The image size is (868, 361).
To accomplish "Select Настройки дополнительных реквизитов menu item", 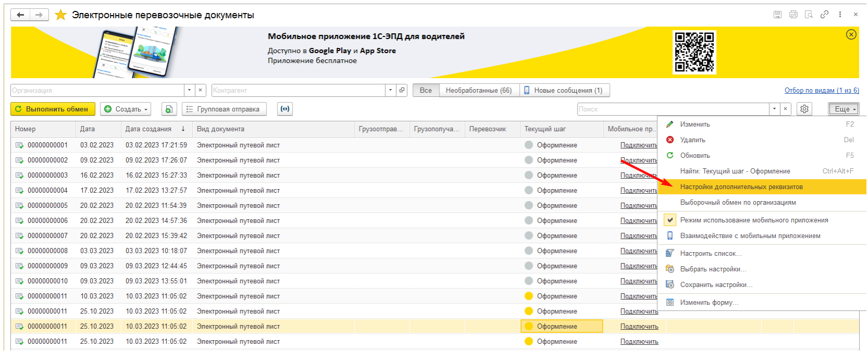I will pyautogui.click(x=741, y=187).
